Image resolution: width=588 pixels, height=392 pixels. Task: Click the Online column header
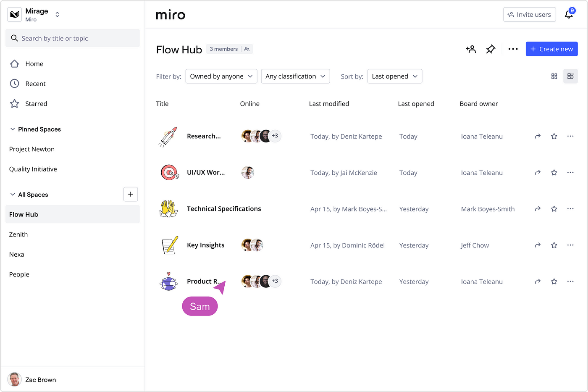250,104
